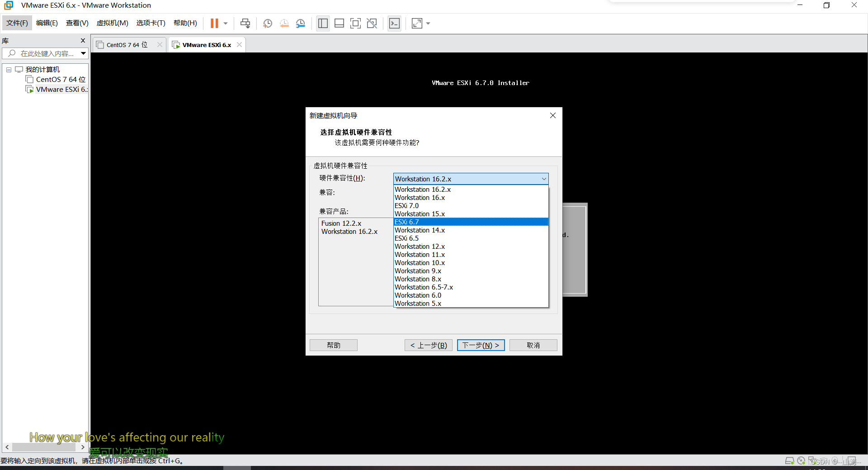Choose Workstation 5.x from the list

471,303
